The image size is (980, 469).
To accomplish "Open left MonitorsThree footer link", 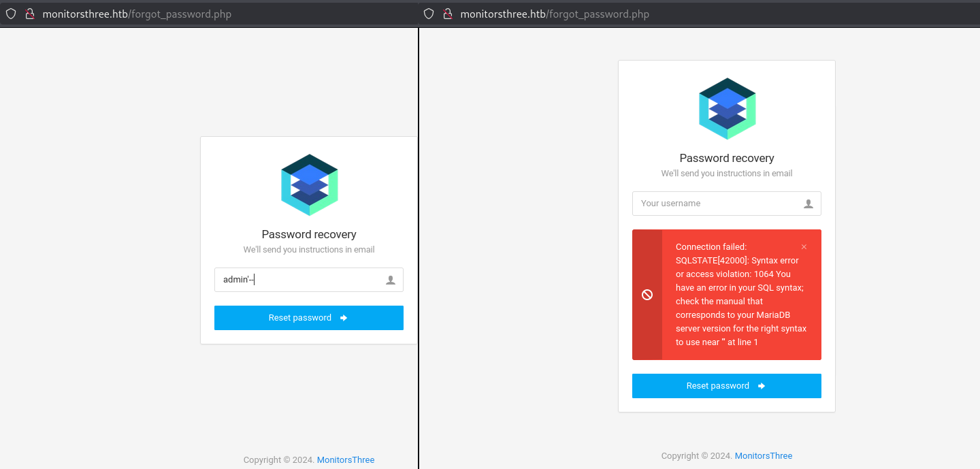I will 346,460.
